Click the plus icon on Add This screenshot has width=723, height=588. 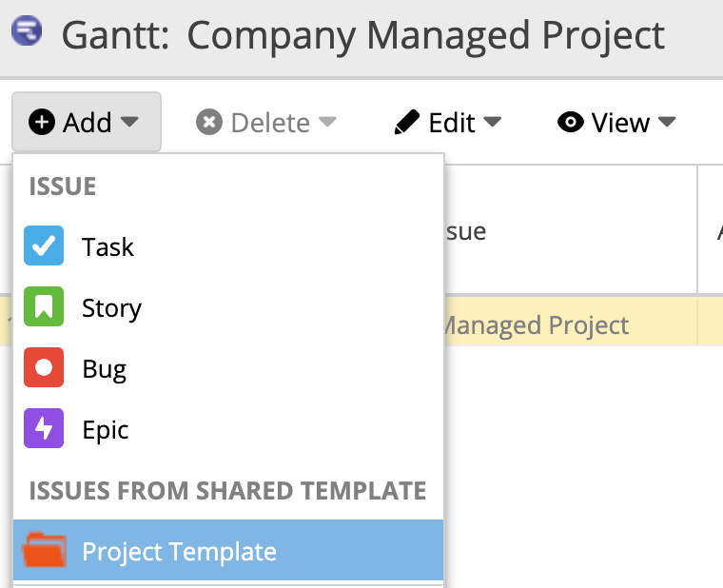pos(42,123)
